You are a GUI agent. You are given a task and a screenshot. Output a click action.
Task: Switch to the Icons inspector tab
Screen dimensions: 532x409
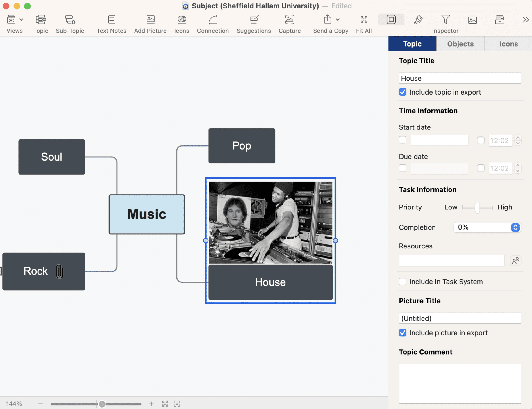(x=508, y=44)
